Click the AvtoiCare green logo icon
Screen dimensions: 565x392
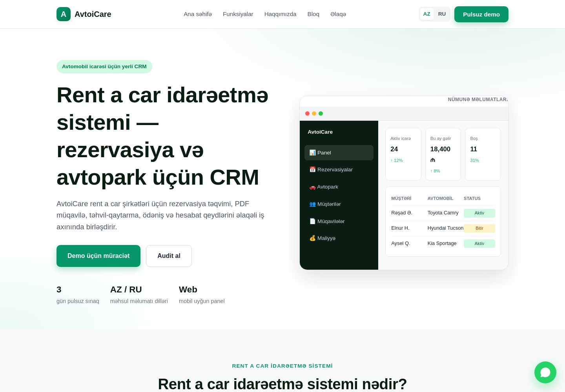64,14
